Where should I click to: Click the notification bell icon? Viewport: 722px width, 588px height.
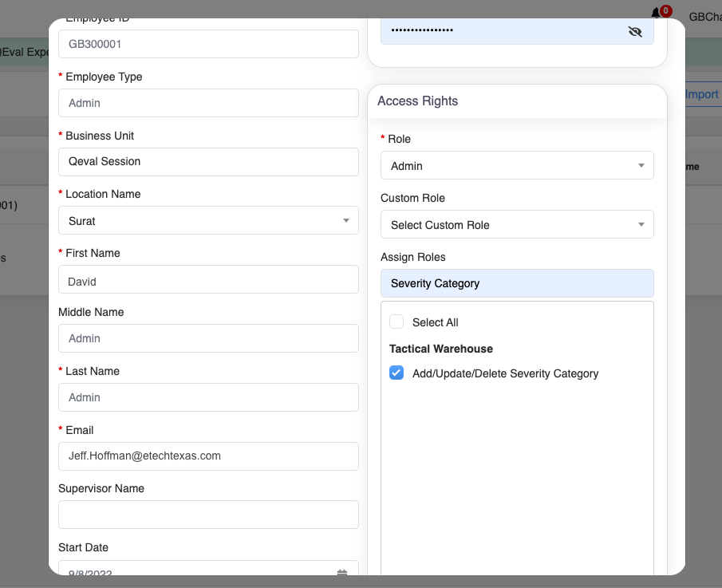(656, 14)
